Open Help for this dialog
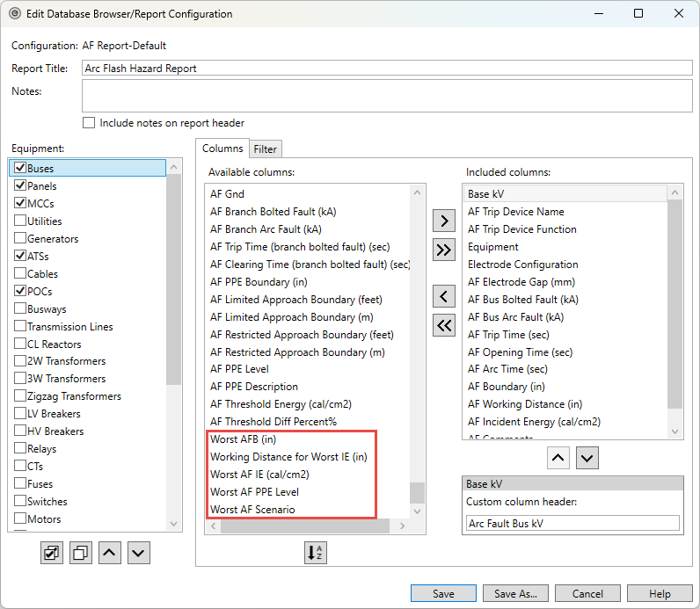Viewport: 700px width, 609px height. [x=660, y=594]
